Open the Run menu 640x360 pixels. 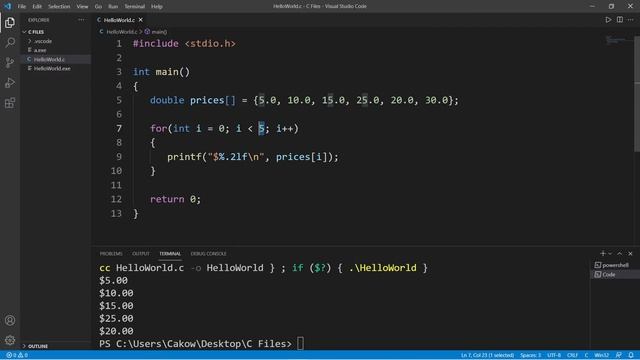[113, 7]
